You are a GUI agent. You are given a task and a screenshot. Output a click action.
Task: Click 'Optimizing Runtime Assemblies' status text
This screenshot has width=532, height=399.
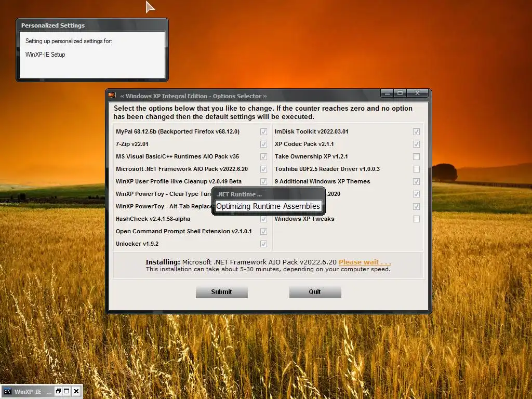tap(268, 206)
